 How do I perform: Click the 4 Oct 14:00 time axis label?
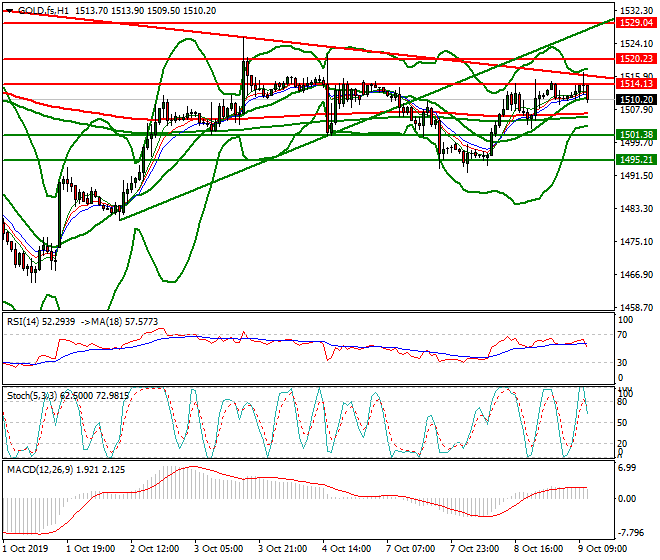pyautogui.click(x=346, y=549)
